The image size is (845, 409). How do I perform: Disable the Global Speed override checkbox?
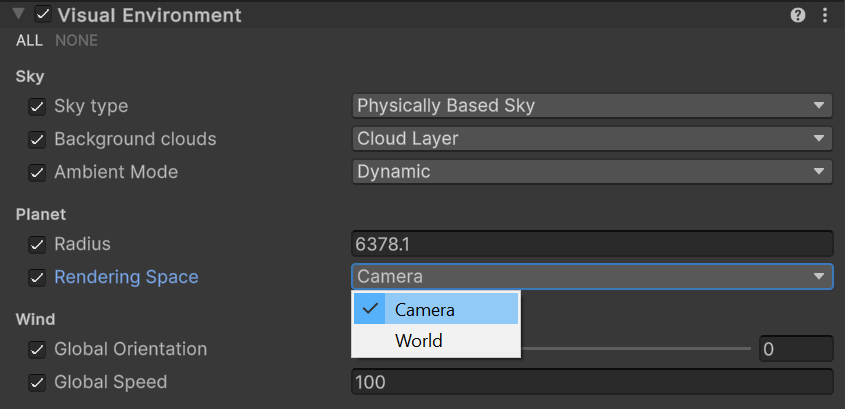click(x=37, y=382)
